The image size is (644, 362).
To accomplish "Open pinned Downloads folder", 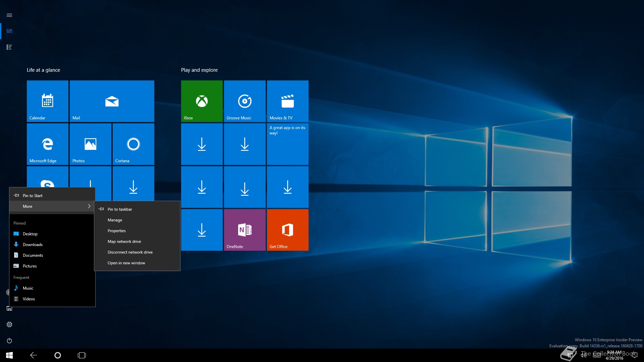I will (52, 245).
